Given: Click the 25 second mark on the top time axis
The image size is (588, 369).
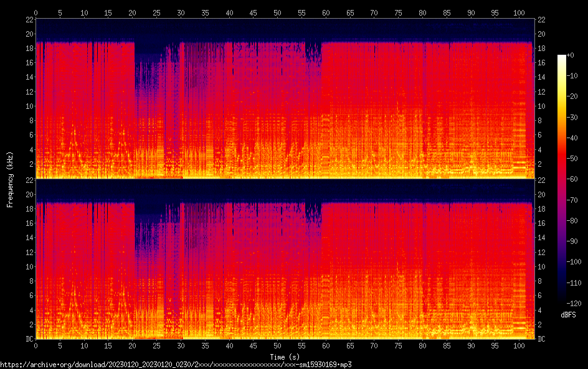Looking at the screenshot, I should pos(156,12).
